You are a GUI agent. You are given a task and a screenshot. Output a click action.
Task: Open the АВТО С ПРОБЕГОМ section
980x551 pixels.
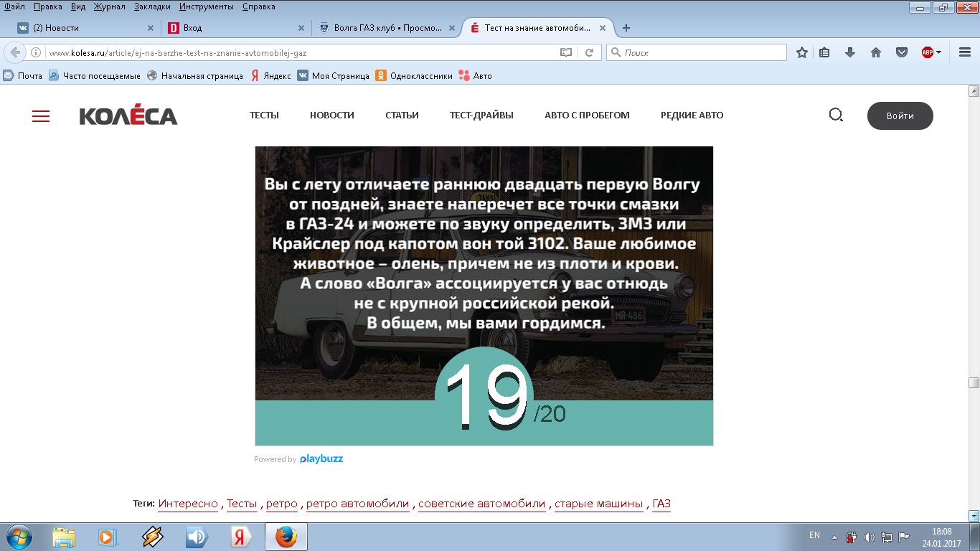pyautogui.click(x=587, y=115)
